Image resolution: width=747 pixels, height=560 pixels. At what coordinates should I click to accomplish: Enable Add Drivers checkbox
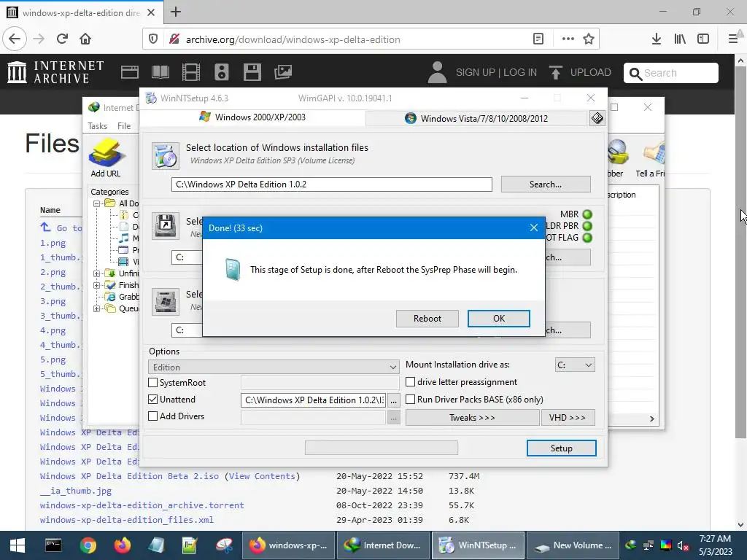(153, 416)
